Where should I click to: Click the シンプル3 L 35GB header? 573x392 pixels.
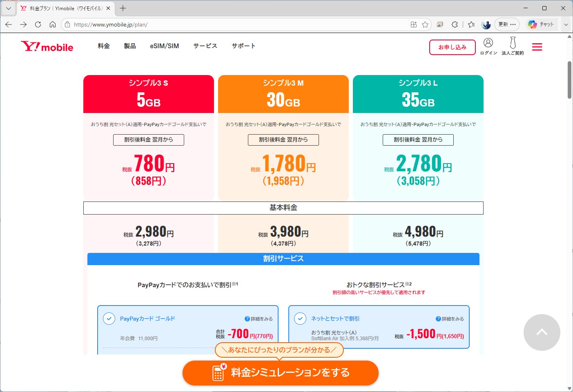point(418,94)
